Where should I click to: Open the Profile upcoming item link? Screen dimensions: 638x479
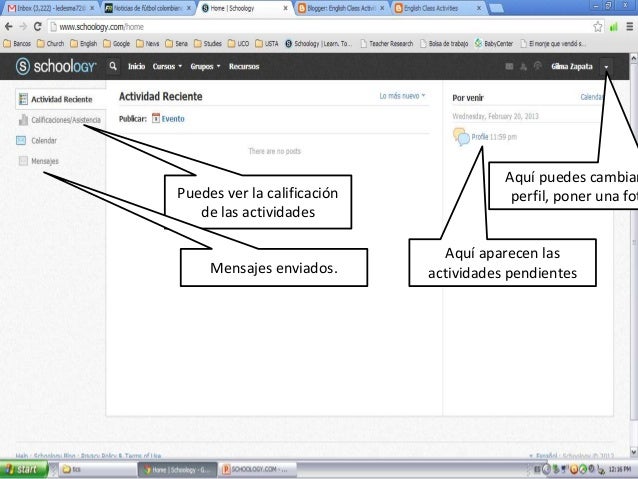[x=480, y=137]
